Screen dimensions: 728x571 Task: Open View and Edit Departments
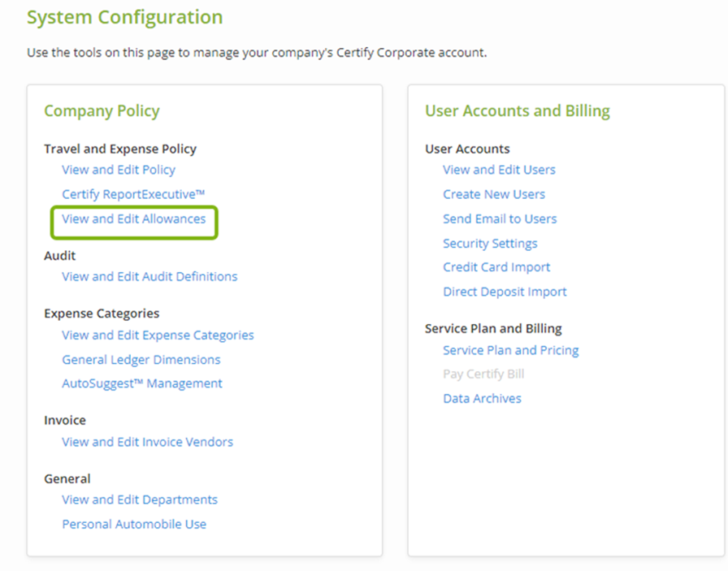(x=140, y=500)
